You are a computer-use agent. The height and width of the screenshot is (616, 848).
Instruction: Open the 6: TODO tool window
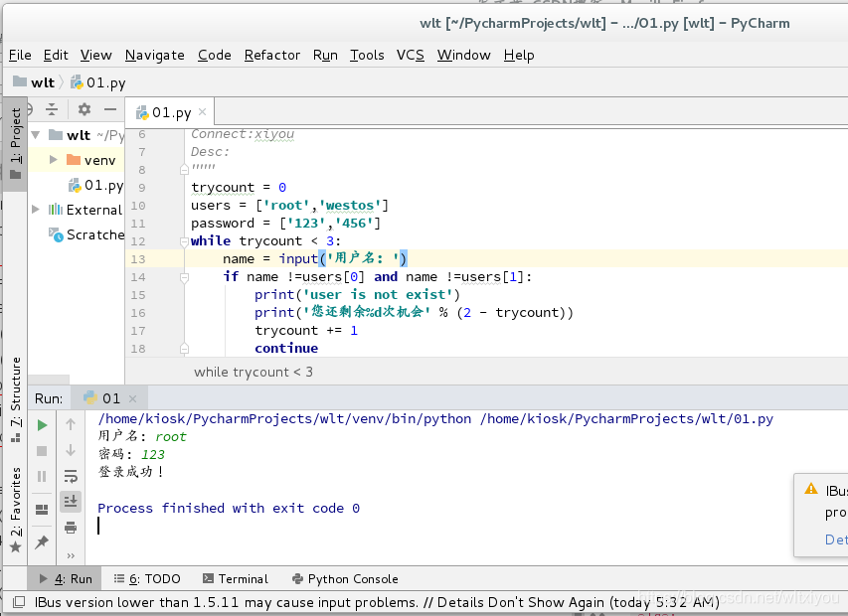(147, 578)
